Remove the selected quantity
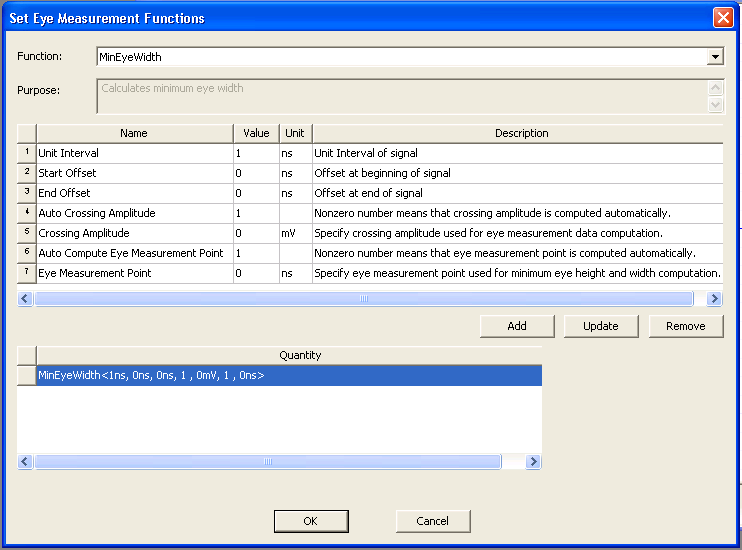This screenshot has height=550, width=742. tap(686, 326)
